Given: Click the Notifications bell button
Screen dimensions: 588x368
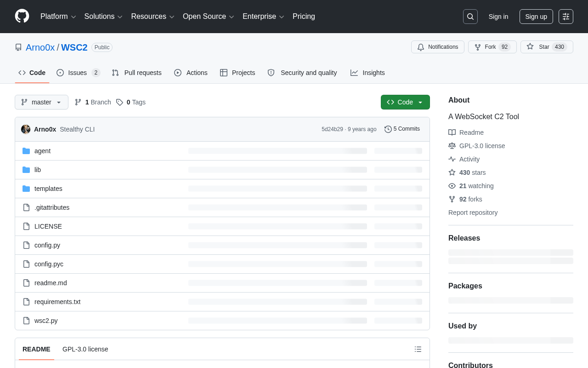Looking at the screenshot, I should (438, 47).
